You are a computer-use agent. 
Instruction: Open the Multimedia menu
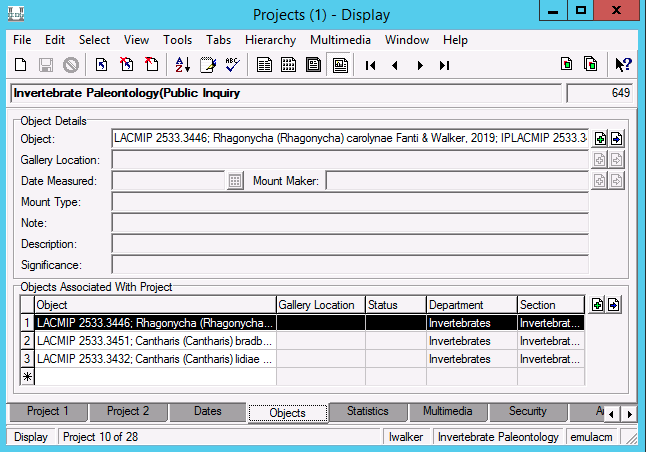[340, 40]
